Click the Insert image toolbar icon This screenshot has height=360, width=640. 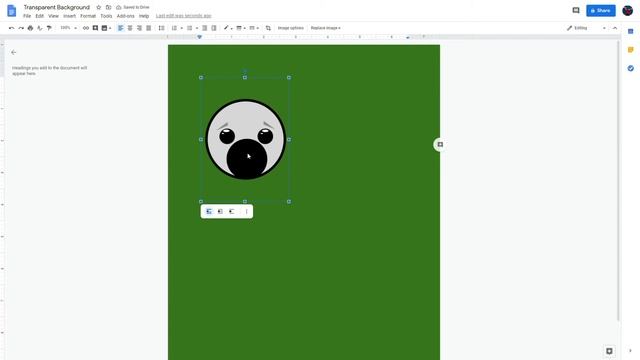[104, 28]
